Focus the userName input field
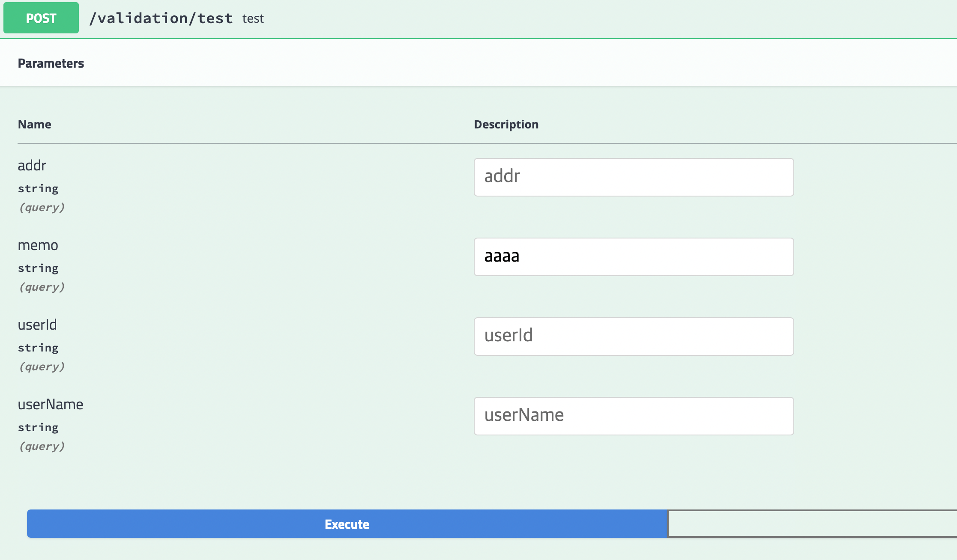This screenshot has height=560, width=957. 634,416
